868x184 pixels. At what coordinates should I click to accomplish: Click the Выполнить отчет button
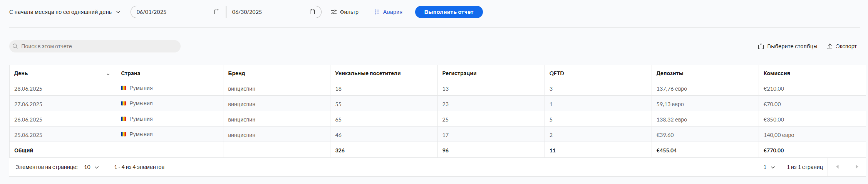coord(449,12)
